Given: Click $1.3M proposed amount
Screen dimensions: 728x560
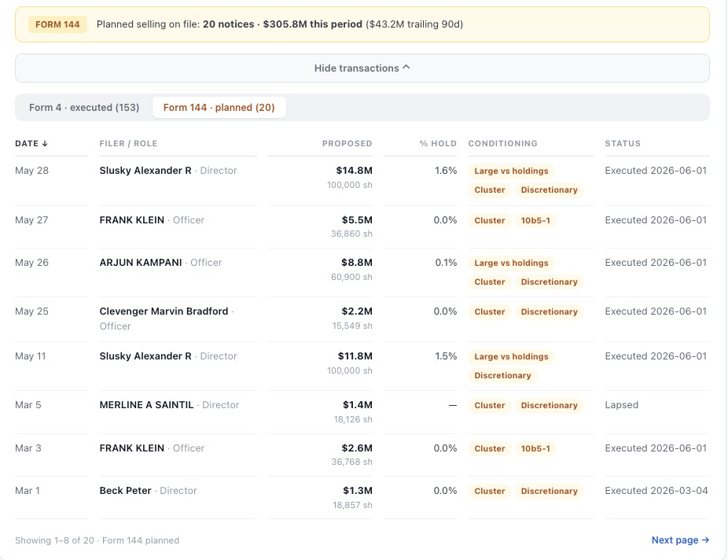Looking at the screenshot, I should [x=358, y=491].
